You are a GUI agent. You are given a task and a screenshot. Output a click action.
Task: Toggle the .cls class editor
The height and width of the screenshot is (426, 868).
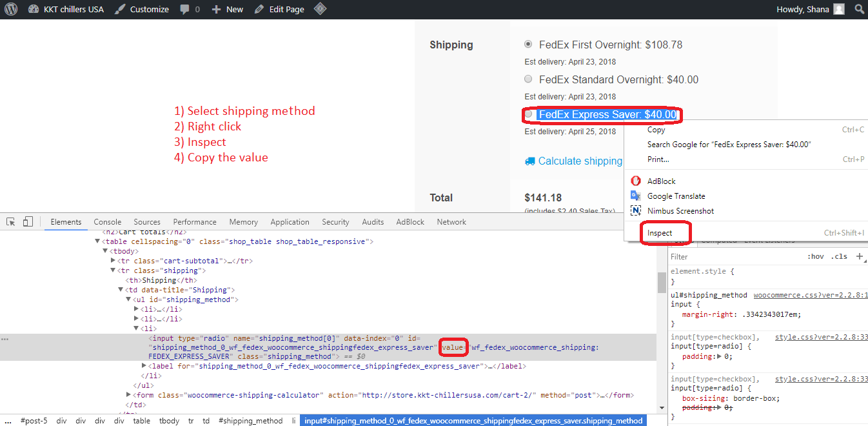click(x=840, y=256)
